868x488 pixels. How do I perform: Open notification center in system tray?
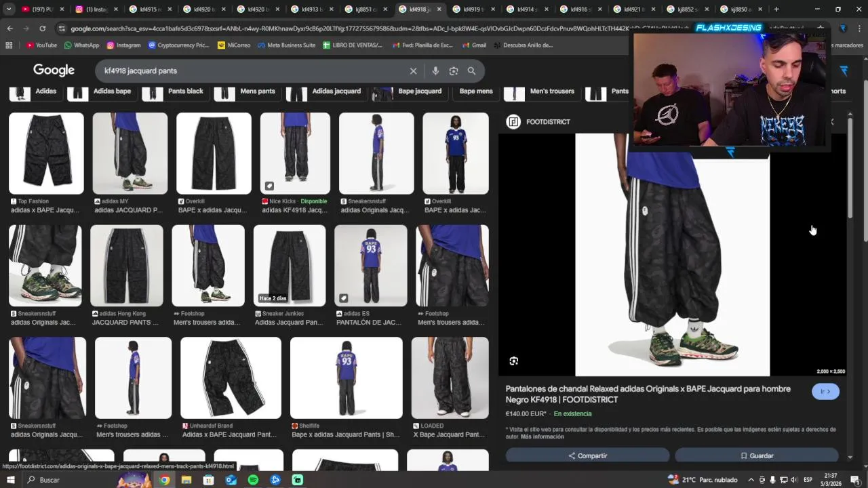coord(855,480)
